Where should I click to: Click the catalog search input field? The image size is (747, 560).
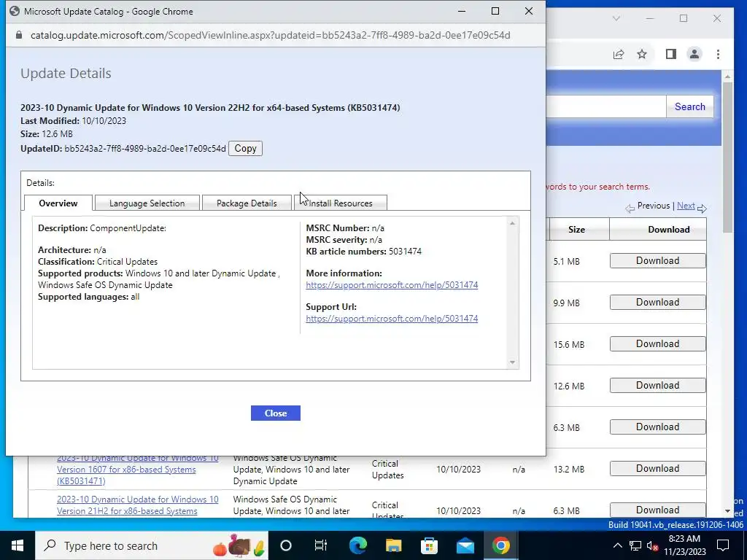pyautogui.click(x=606, y=106)
